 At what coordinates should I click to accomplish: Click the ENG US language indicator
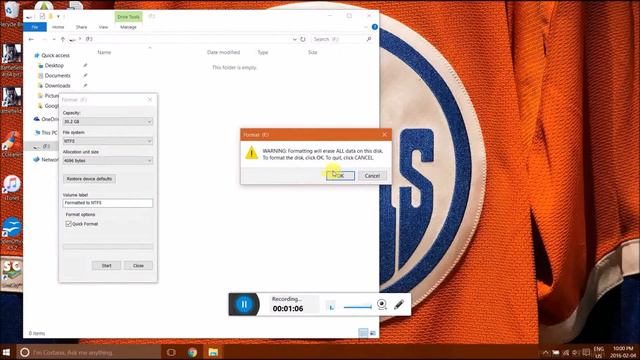pos(598,352)
